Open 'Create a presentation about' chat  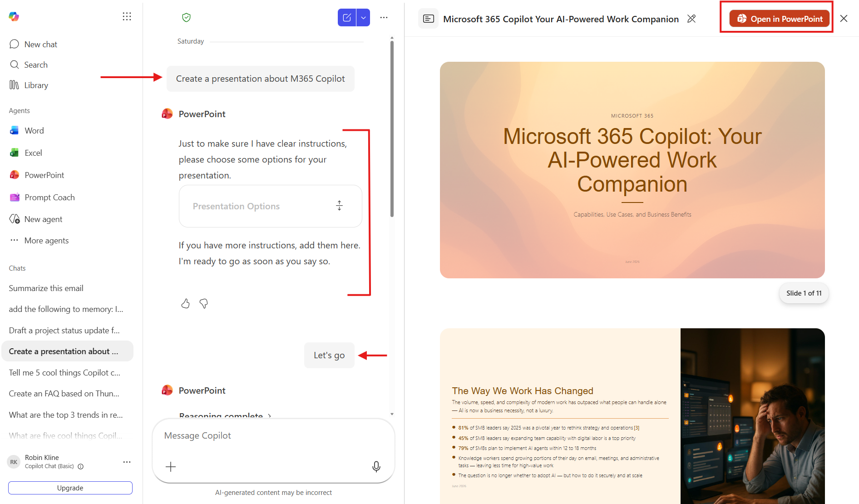pos(67,351)
